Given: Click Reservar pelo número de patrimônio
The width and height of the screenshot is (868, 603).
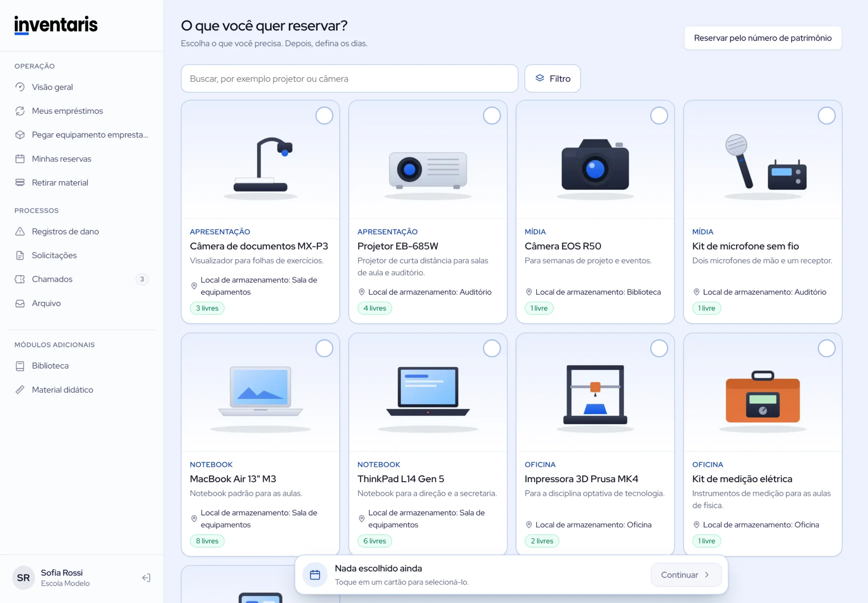Looking at the screenshot, I should click(763, 38).
